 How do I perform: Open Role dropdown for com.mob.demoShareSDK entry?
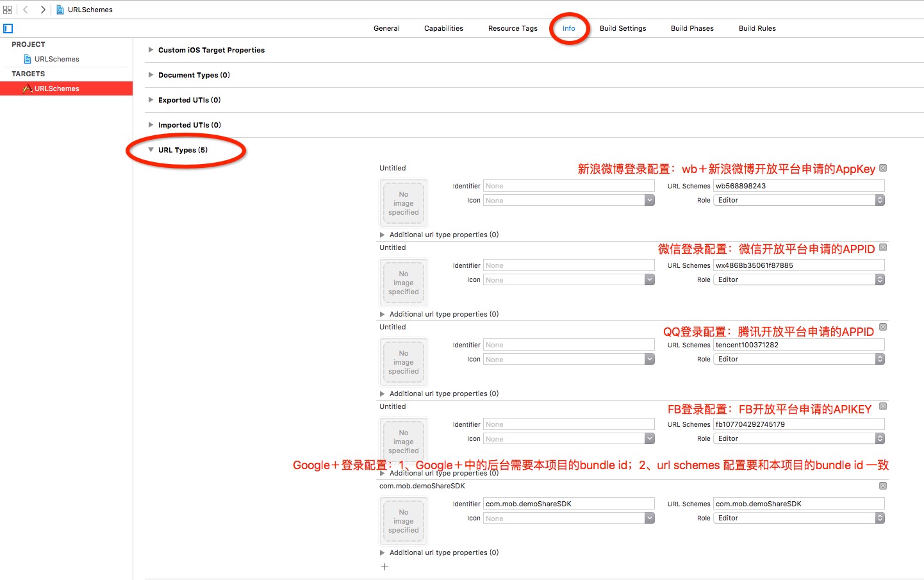[799, 518]
